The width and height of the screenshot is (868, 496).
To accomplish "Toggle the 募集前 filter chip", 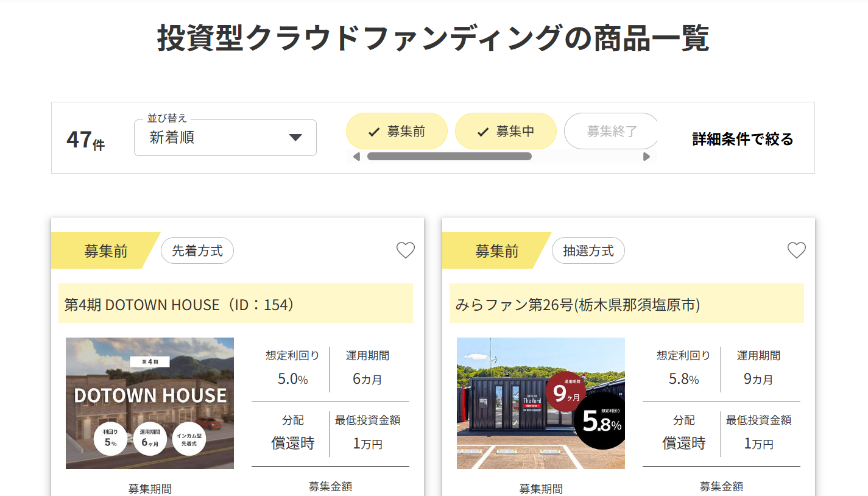I will (x=397, y=131).
